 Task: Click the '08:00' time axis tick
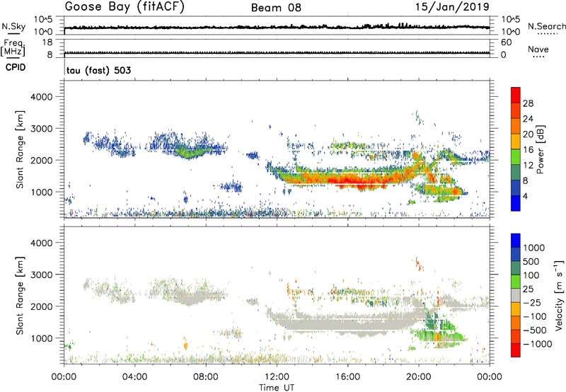click(x=206, y=377)
